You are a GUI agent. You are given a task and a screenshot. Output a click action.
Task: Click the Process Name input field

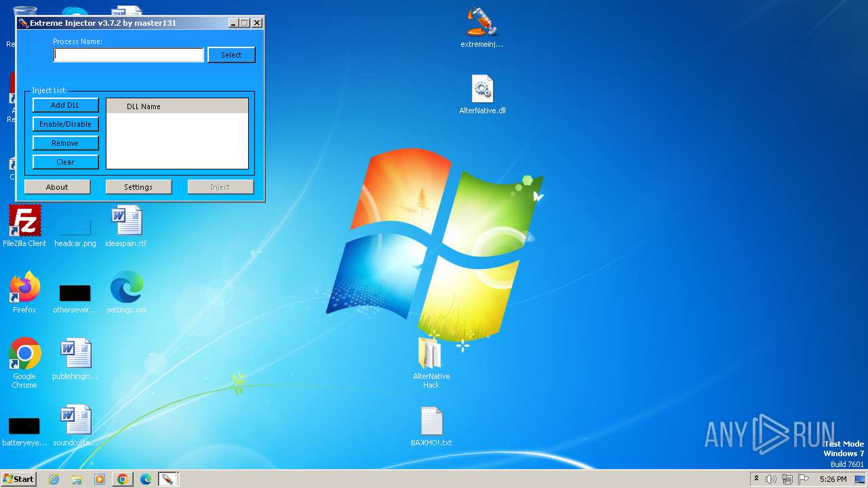point(129,55)
